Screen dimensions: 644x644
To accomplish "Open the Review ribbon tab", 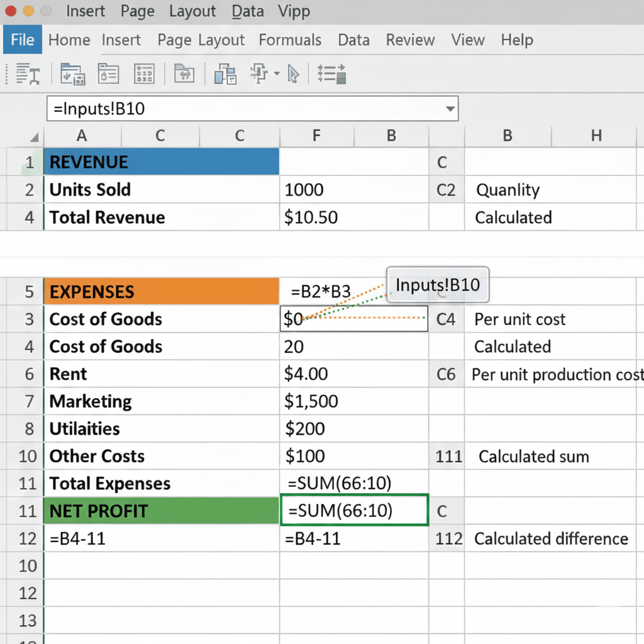I will [x=410, y=40].
